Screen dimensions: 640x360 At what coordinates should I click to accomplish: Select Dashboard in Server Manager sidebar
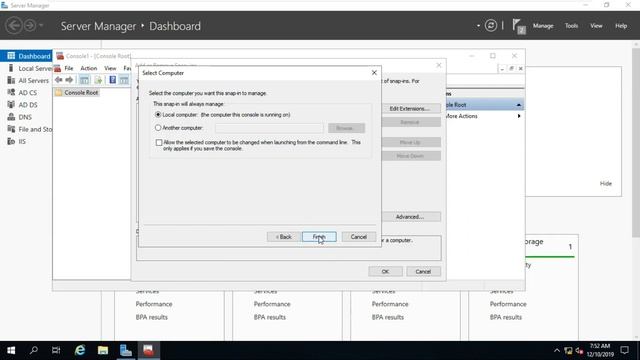pyautogui.click(x=26, y=56)
